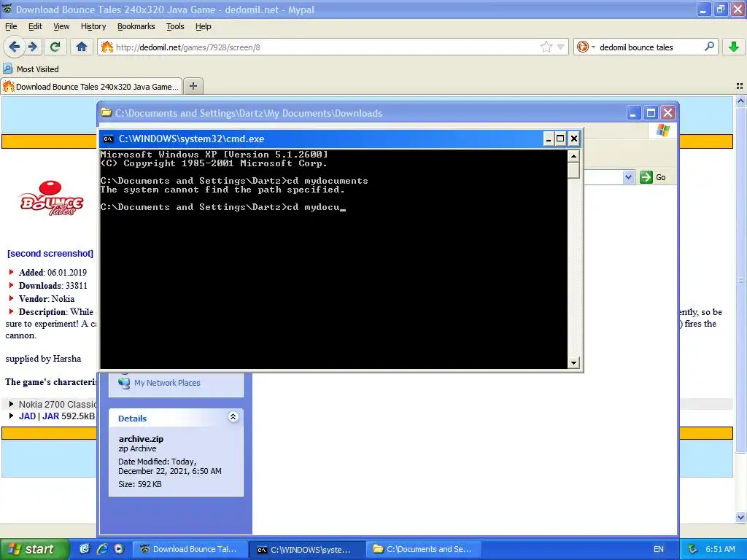The width and height of the screenshot is (747, 560).
Task: Click the cmd.exe title bar icon
Action: tap(108, 139)
